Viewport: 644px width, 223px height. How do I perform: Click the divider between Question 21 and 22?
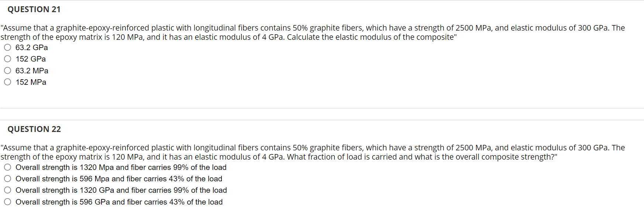(321, 109)
